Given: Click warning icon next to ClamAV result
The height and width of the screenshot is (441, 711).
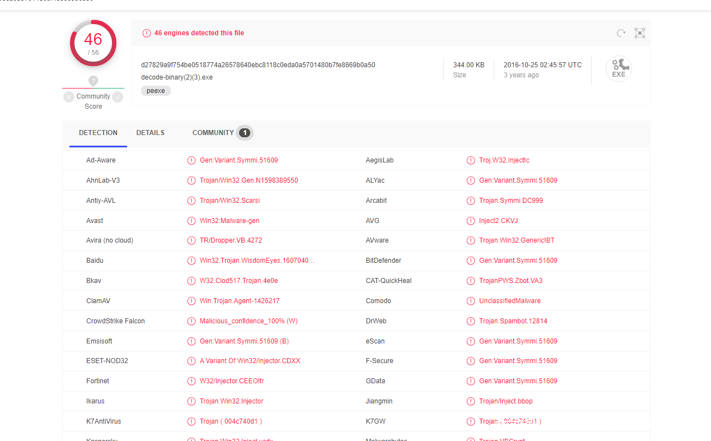Looking at the screenshot, I should coord(191,301).
